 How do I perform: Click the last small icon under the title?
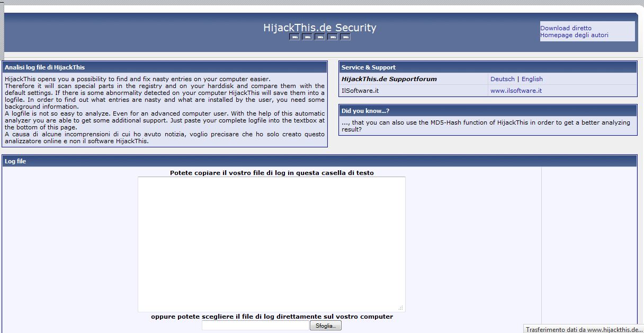click(345, 37)
